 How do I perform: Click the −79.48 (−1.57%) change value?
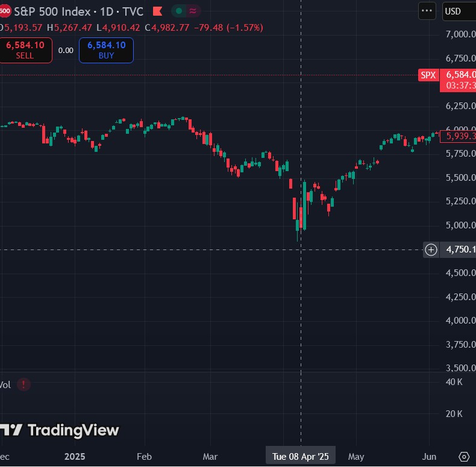click(x=228, y=28)
